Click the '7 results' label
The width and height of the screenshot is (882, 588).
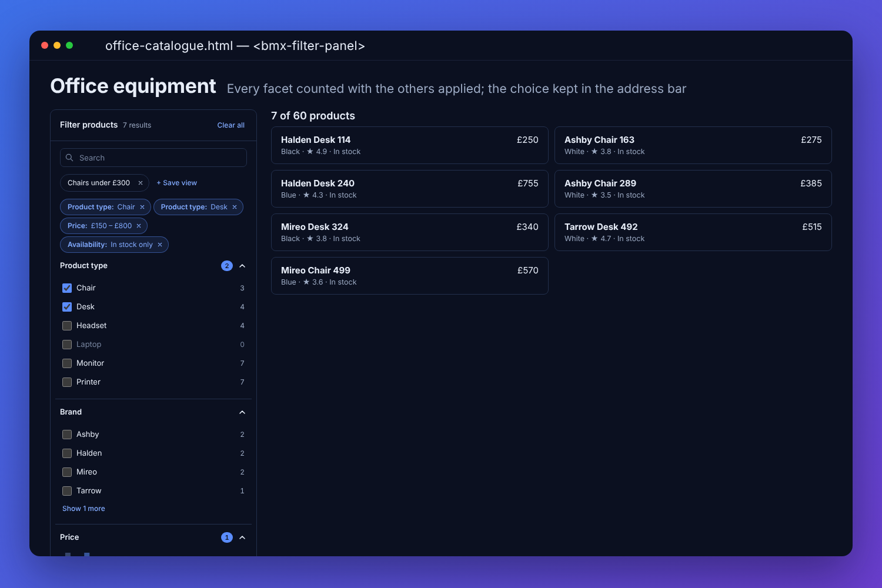click(x=137, y=125)
